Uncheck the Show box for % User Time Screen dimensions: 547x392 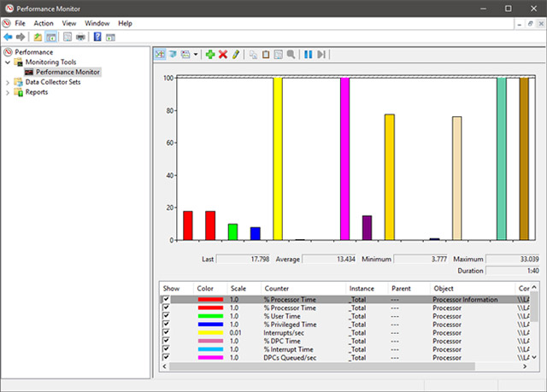click(166, 316)
